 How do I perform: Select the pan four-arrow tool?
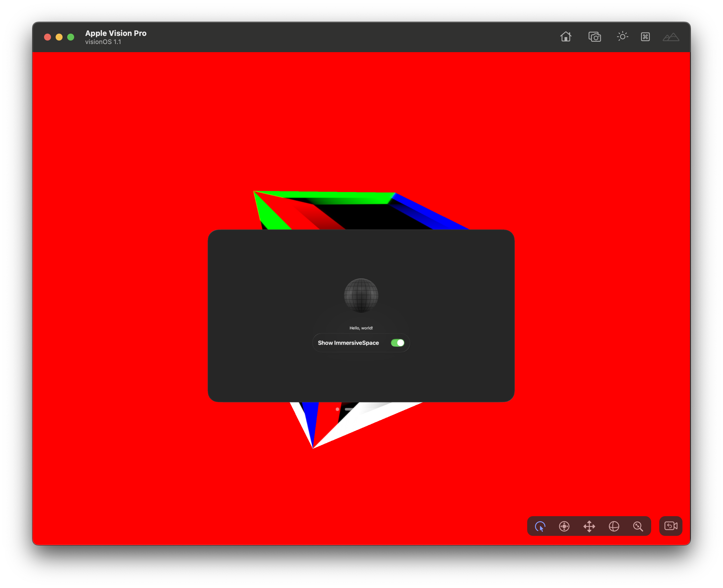589,526
